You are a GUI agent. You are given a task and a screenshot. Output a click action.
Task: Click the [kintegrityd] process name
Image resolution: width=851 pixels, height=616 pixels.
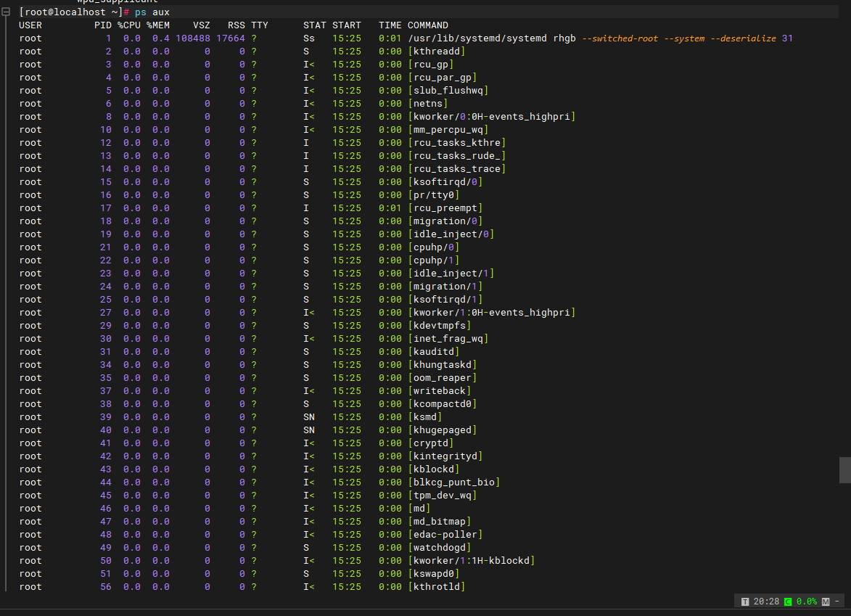point(445,456)
